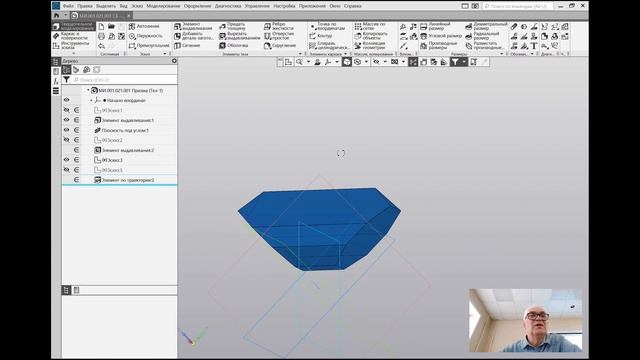Click Копировать объекты tool
The height and width of the screenshot is (360, 640).
click(371, 36)
